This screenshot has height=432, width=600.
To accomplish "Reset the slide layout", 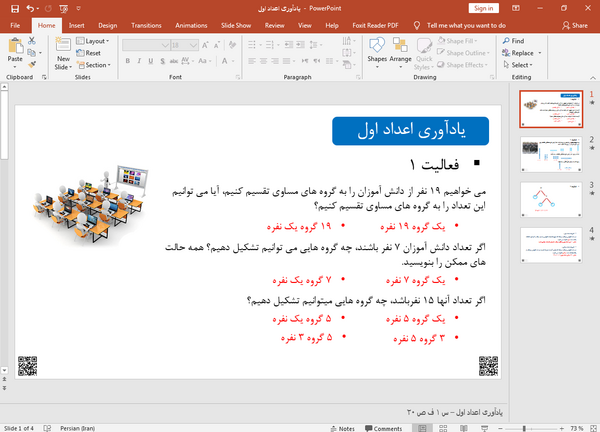I will tap(88, 53).
